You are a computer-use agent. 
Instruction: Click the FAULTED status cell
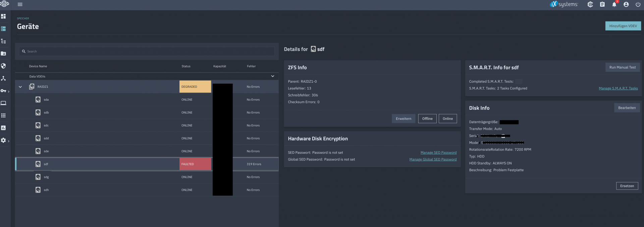[195, 164]
